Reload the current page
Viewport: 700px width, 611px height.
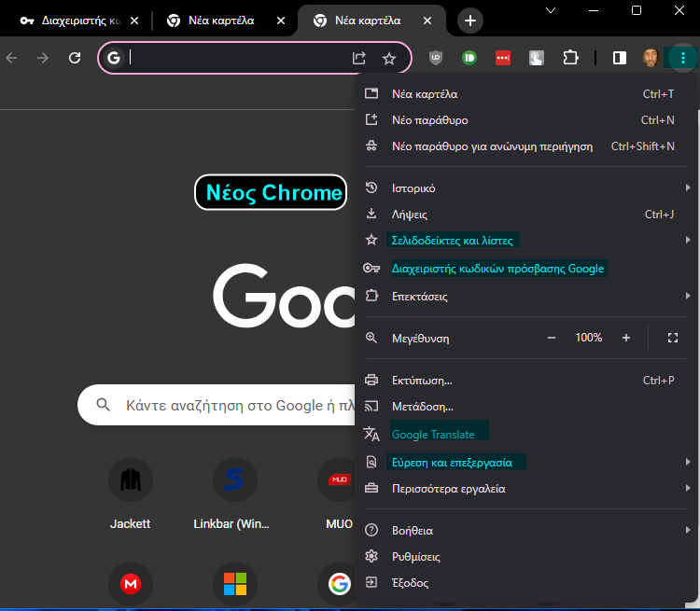(75, 58)
